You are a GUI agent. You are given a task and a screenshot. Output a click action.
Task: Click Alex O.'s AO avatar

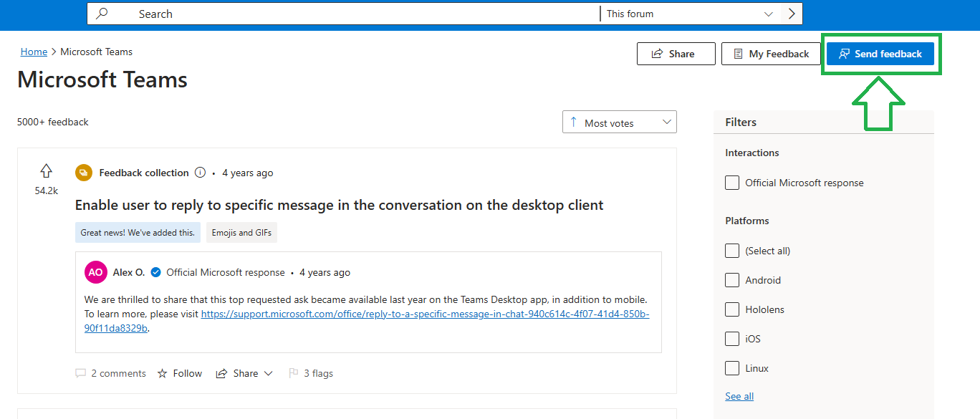click(x=96, y=272)
